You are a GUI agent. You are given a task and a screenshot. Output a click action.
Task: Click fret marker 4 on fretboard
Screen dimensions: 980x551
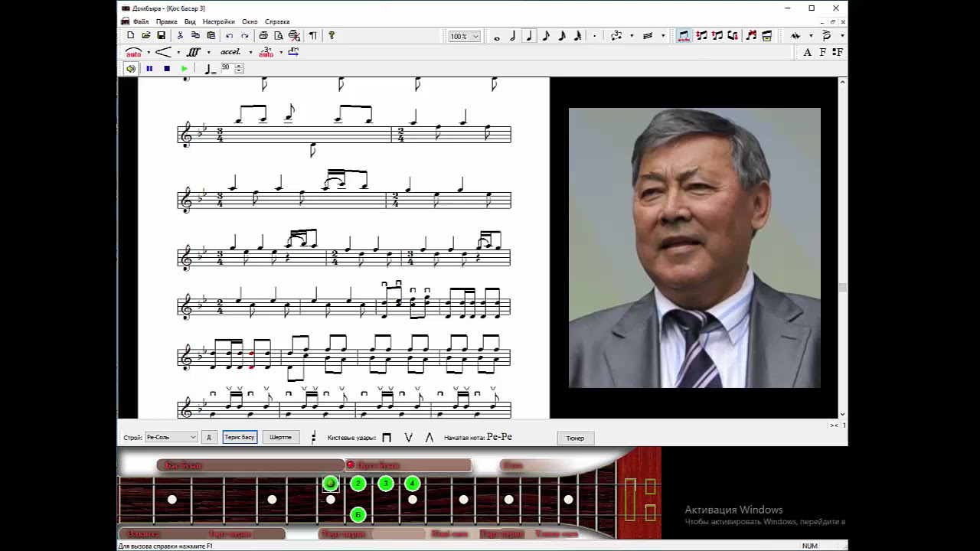tap(413, 484)
